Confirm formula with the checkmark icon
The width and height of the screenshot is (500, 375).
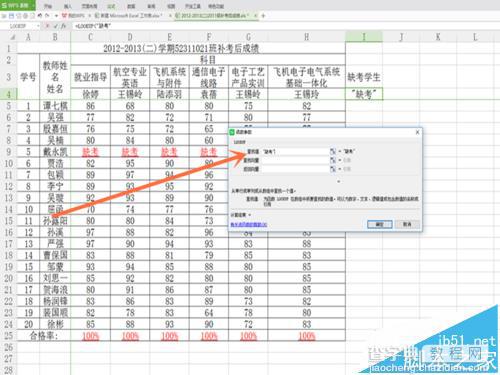tap(56, 26)
